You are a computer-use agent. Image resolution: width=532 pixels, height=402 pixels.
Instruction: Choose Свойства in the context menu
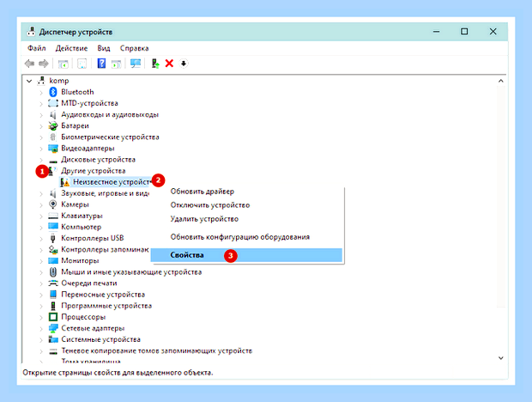click(246, 255)
